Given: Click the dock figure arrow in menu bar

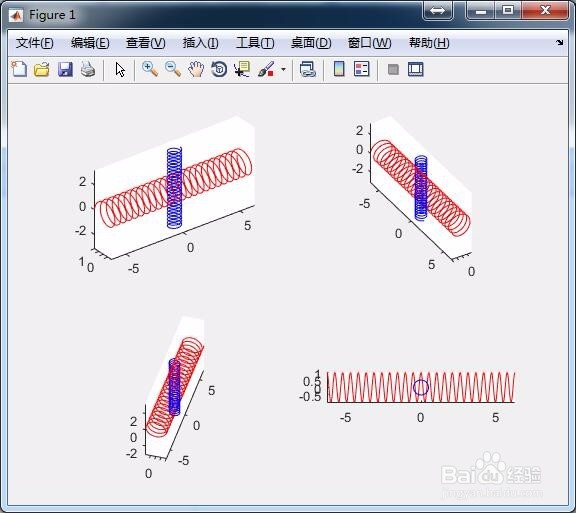Looking at the screenshot, I should tap(559, 43).
